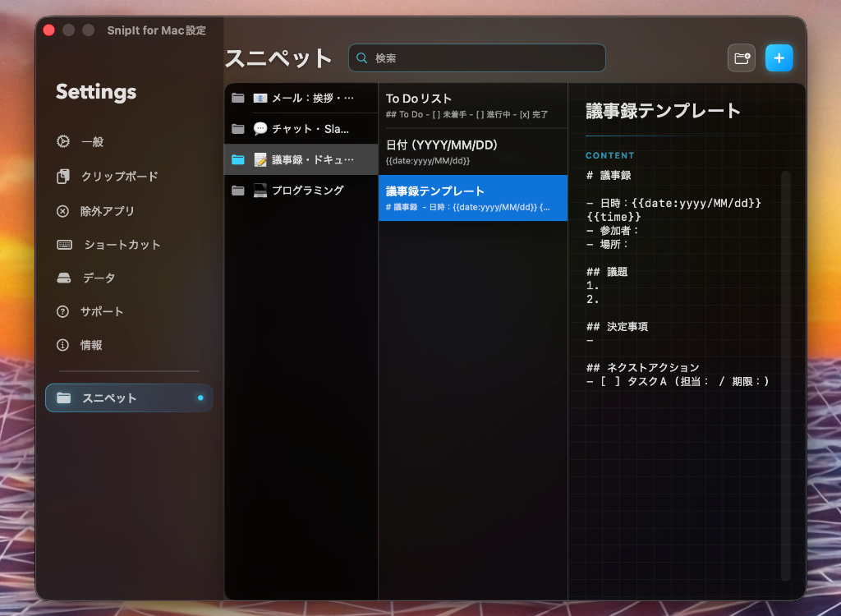Click the データ drive icon in the sidebar

coord(63,278)
